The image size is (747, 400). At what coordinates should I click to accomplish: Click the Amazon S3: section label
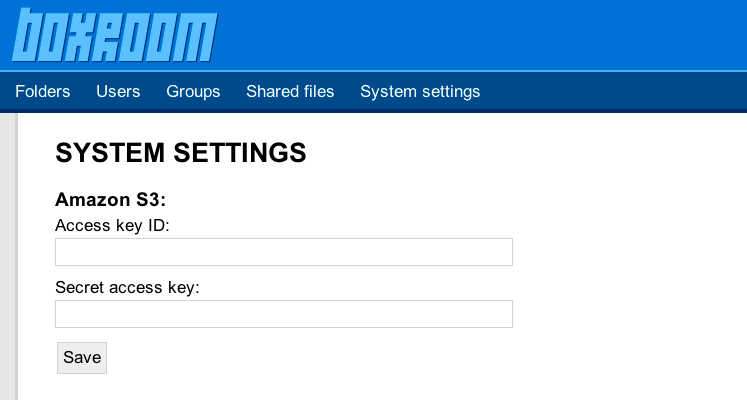[111, 200]
